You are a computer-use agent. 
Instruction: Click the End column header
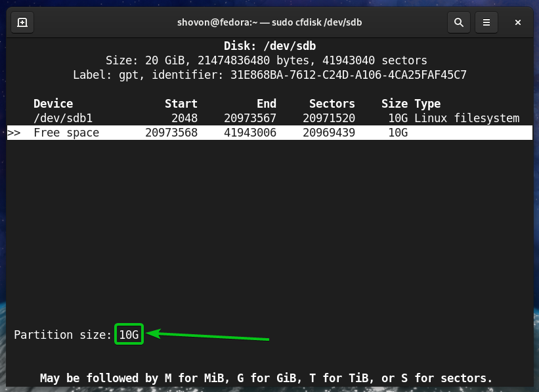(x=267, y=104)
